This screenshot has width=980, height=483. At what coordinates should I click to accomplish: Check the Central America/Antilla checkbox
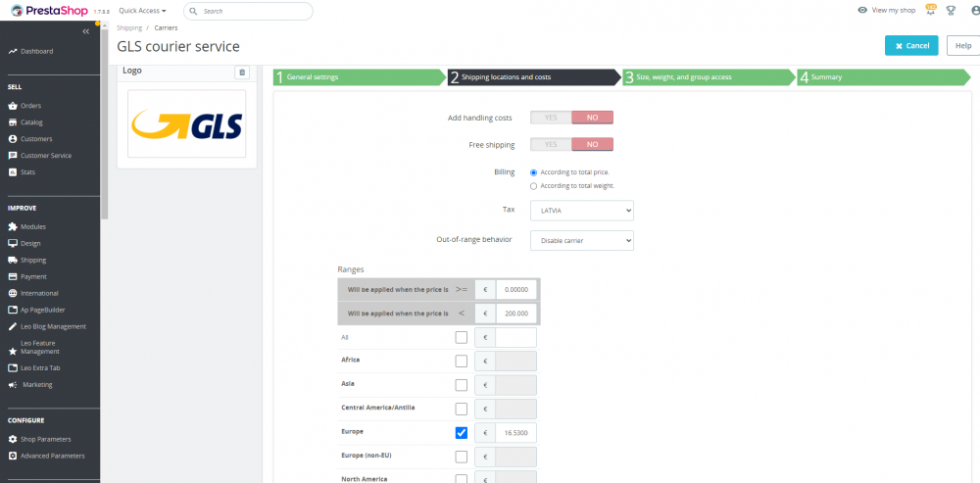pyautogui.click(x=462, y=410)
